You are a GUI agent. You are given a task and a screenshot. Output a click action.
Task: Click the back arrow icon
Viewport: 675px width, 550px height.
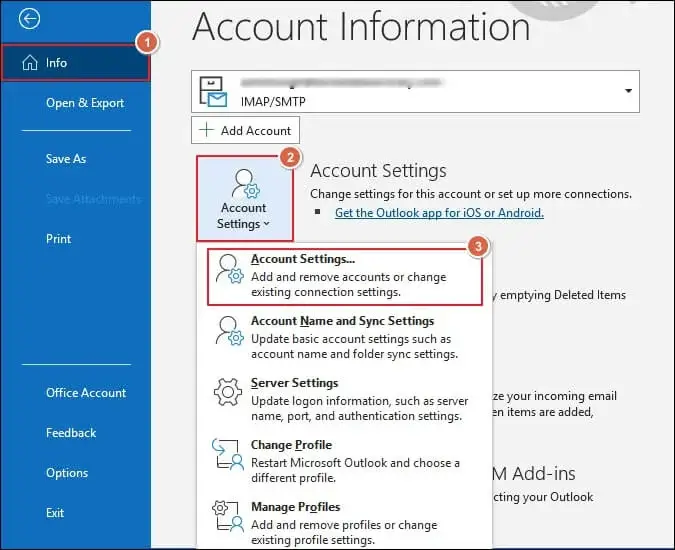29,19
